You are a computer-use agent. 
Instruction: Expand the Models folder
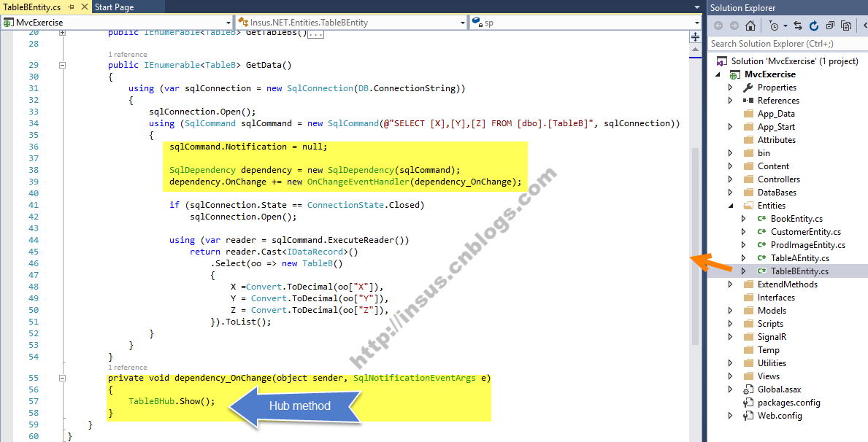point(731,311)
